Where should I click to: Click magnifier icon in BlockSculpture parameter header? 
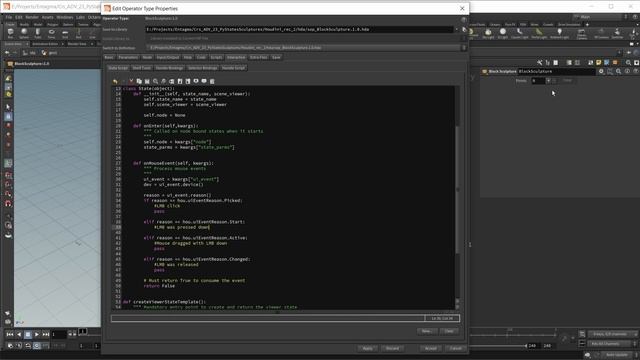click(x=618, y=71)
